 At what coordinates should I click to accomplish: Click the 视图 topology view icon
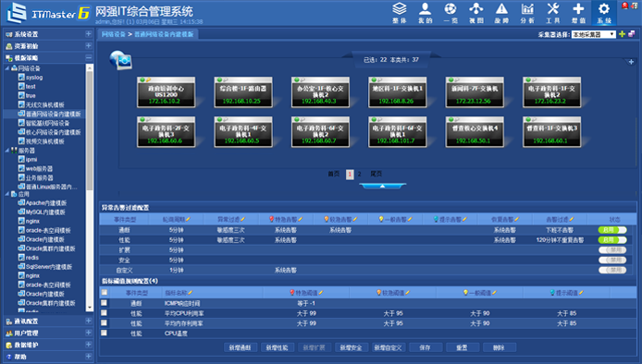[x=476, y=12]
